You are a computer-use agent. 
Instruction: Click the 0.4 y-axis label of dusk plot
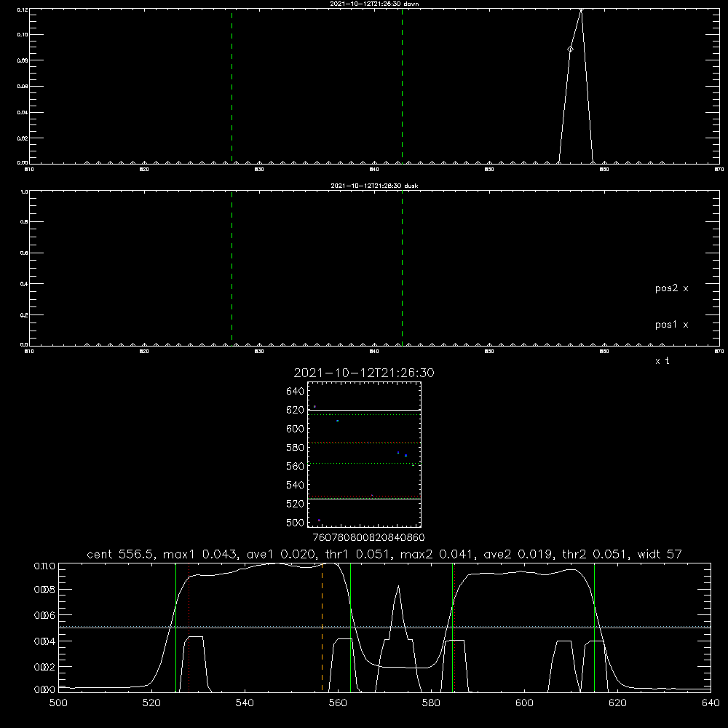(24, 284)
